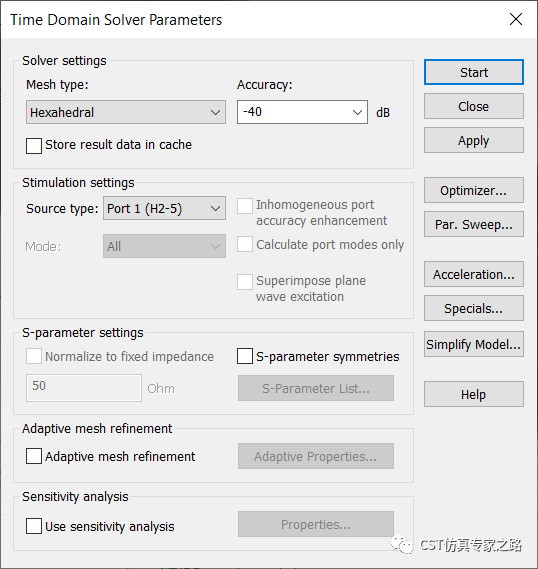
Task: Start the time domain solver
Action: pos(473,72)
